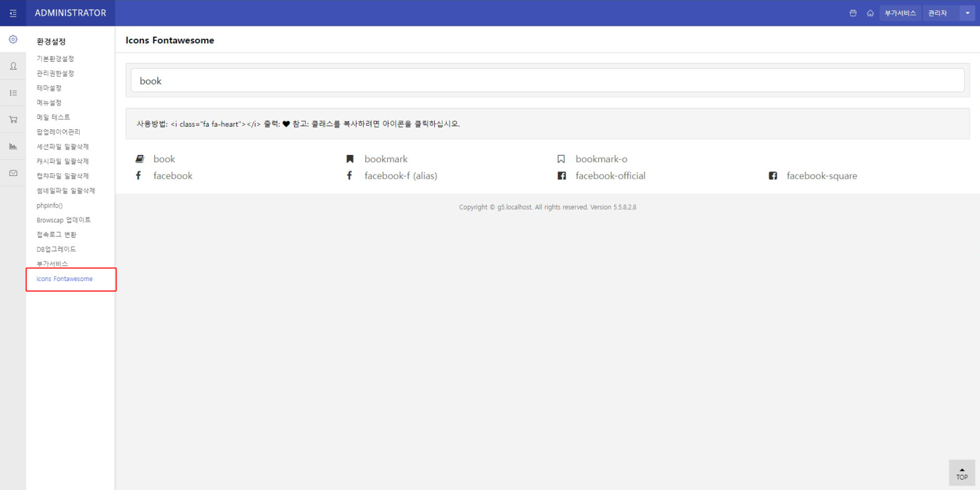Open the statistics chart sidebar icon

13,146
